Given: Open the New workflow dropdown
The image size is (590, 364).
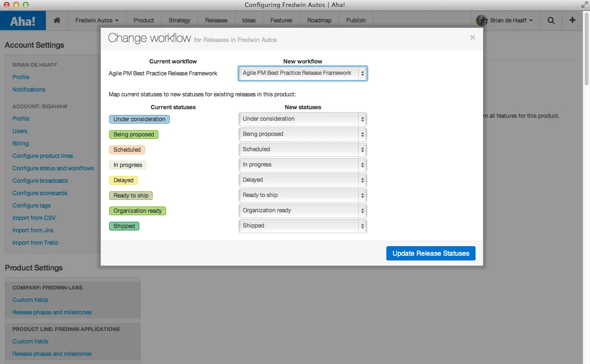Looking at the screenshot, I should point(303,73).
